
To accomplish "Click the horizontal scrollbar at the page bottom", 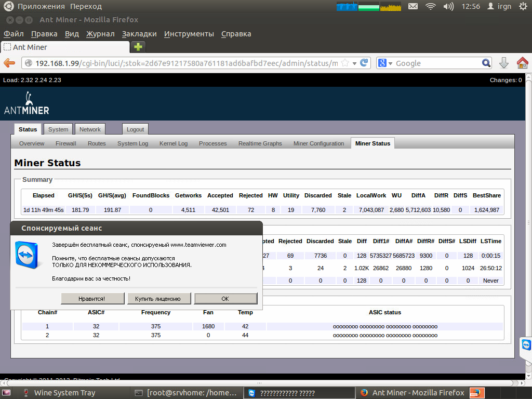I will pyautogui.click(x=260, y=383).
